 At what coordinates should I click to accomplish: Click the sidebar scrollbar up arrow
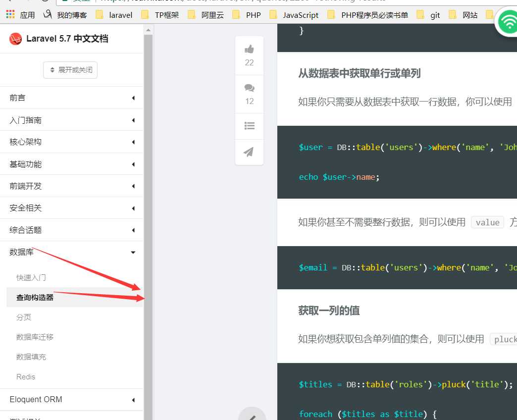tap(148, 30)
